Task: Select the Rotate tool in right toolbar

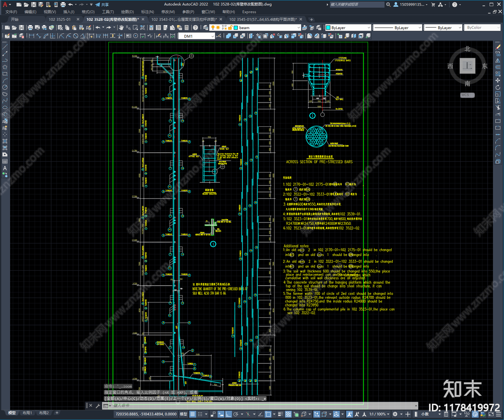Action: point(498,87)
